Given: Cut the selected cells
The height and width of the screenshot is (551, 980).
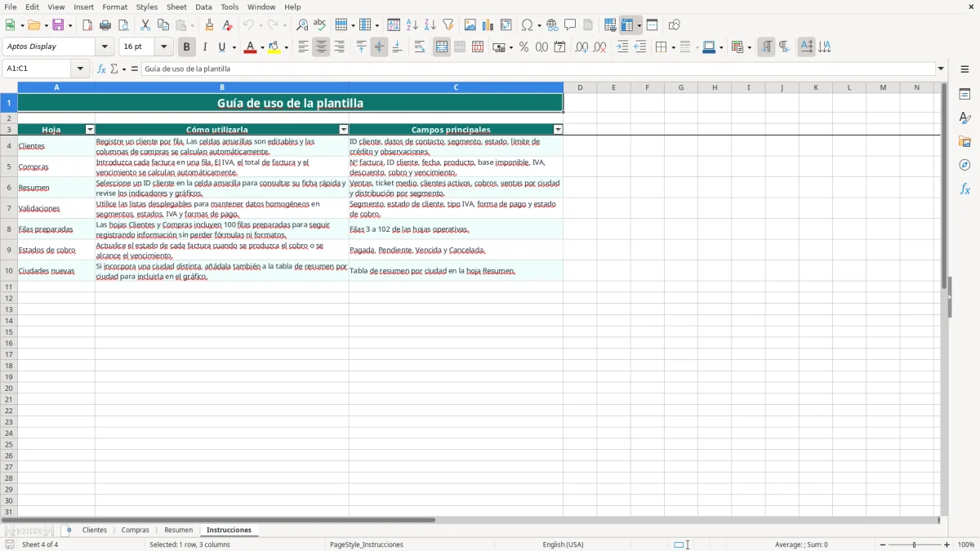Looking at the screenshot, I should [145, 25].
